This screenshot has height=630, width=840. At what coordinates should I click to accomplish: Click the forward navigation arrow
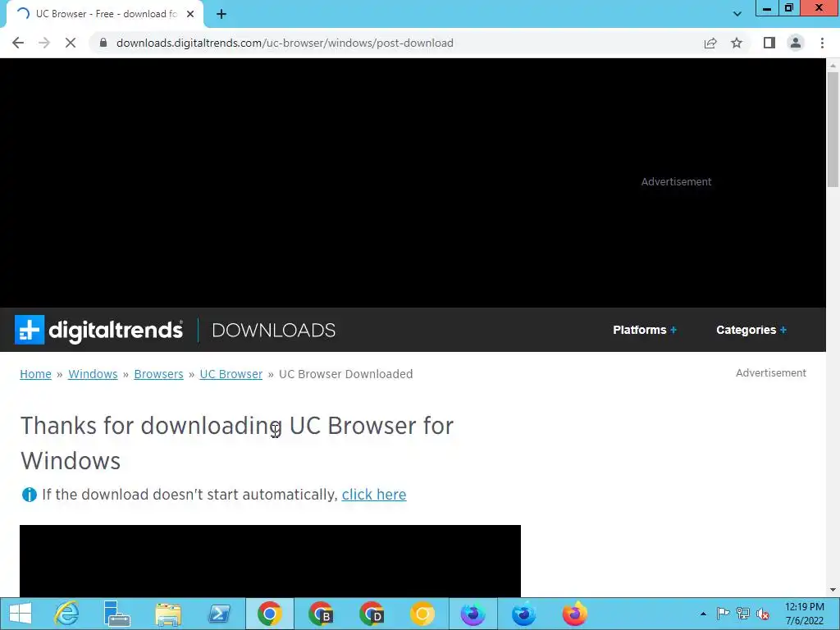[44, 43]
